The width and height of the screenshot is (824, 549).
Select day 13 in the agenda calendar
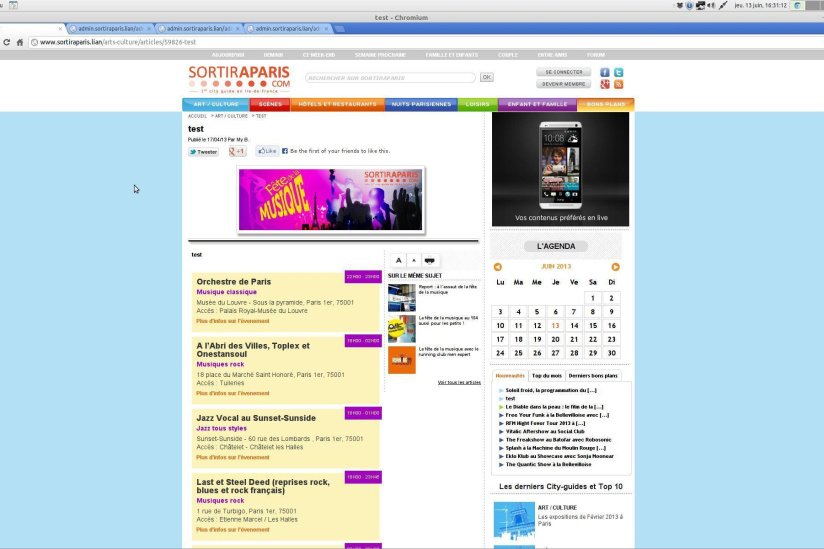click(x=555, y=325)
